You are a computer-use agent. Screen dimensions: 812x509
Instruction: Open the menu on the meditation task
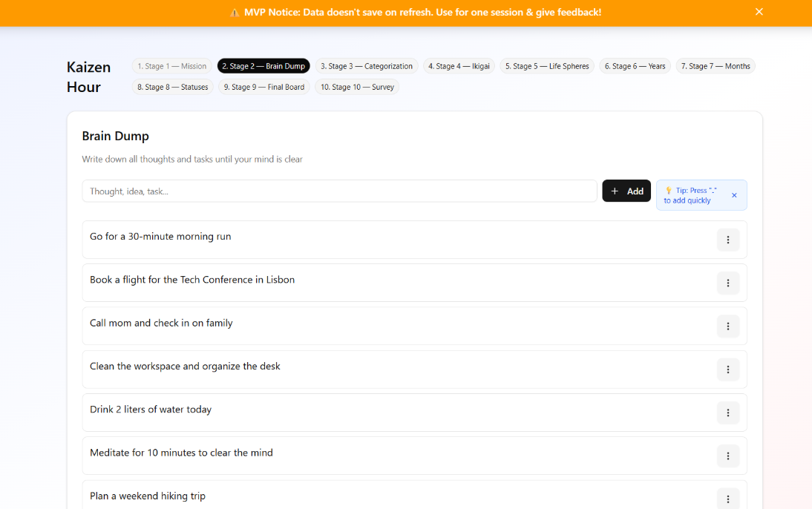[728, 456]
